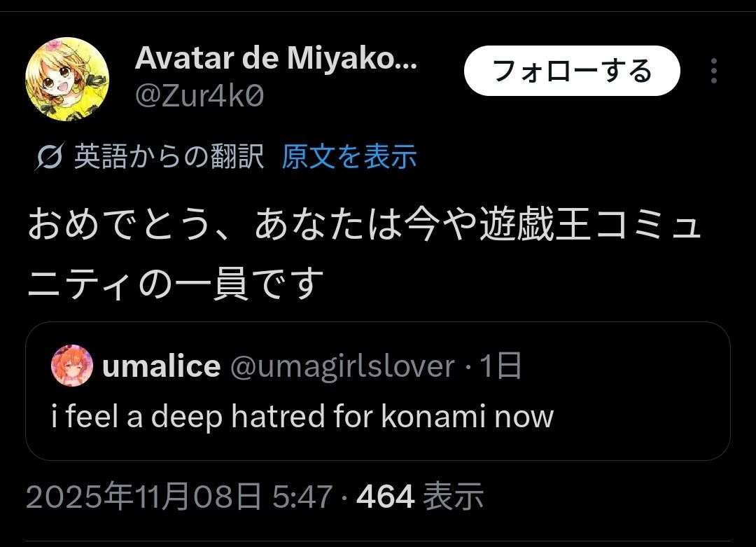Click the 5:47 post time
The width and height of the screenshot is (756, 547).
click(302, 497)
